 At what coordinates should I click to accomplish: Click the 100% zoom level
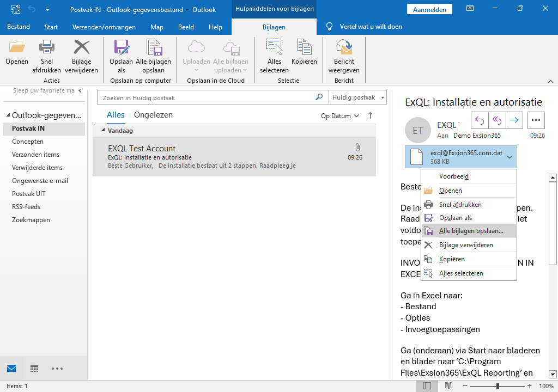546,386
